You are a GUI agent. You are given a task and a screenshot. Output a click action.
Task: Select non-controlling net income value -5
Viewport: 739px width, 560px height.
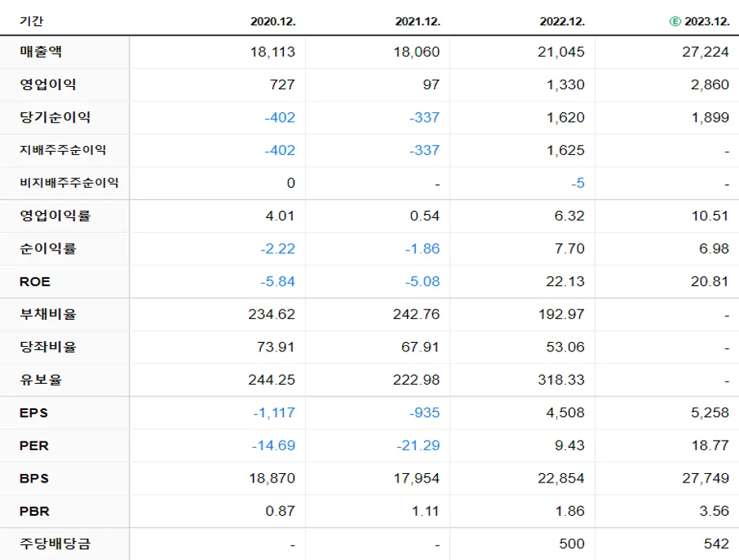point(578,183)
